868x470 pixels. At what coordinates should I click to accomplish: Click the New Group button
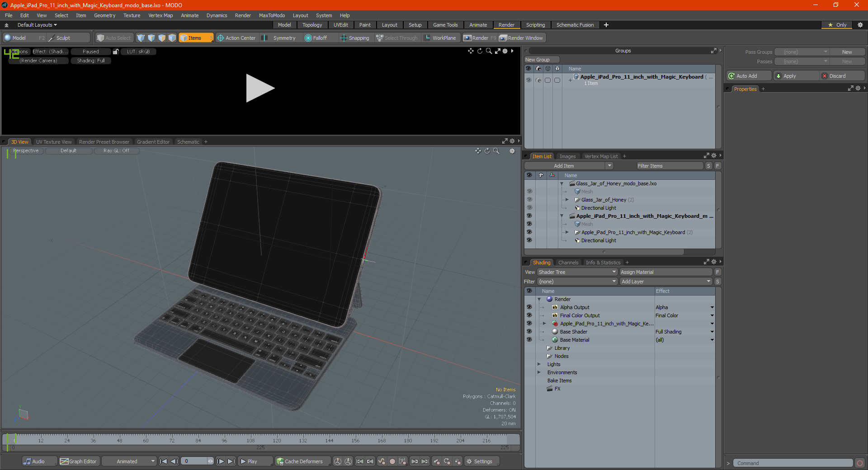pyautogui.click(x=542, y=60)
